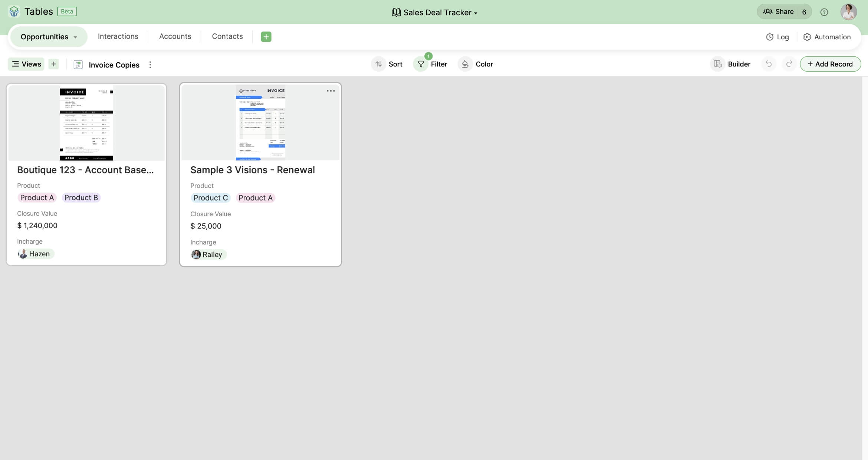
Task: Open Invoice Copies view options menu
Action: (x=150, y=65)
